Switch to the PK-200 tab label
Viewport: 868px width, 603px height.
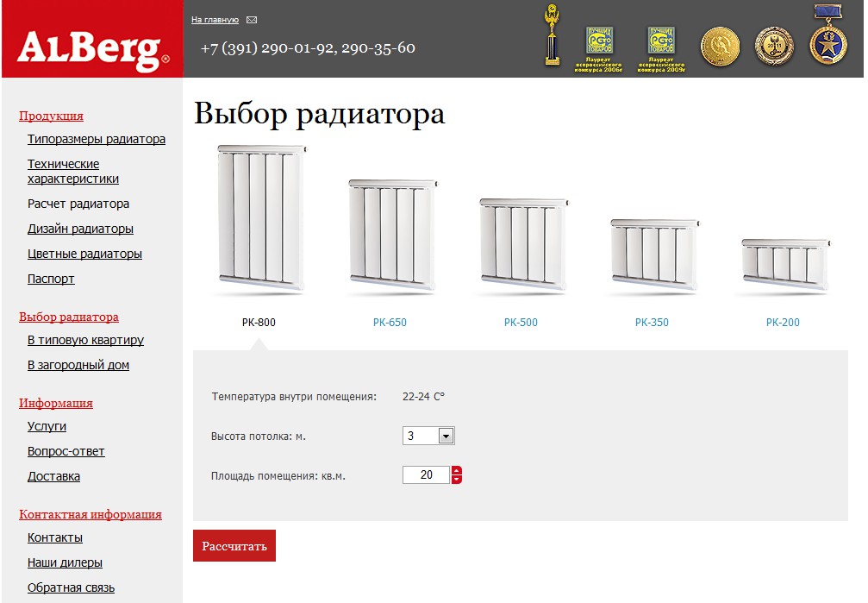coord(783,322)
